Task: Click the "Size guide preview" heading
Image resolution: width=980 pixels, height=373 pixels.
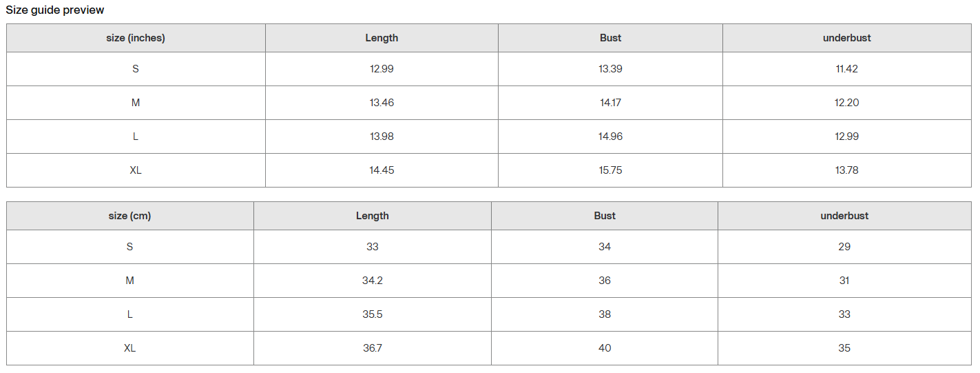Action: pyautogui.click(x=55, y=10)
